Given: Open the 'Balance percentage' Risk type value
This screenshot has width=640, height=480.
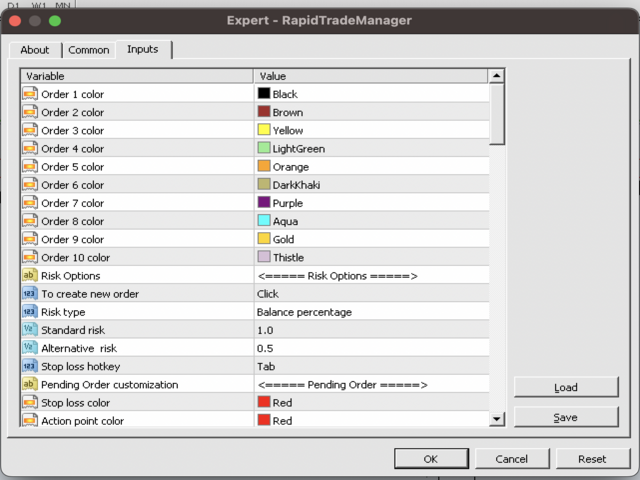Looking at the screenshot, I should point(371,312).
